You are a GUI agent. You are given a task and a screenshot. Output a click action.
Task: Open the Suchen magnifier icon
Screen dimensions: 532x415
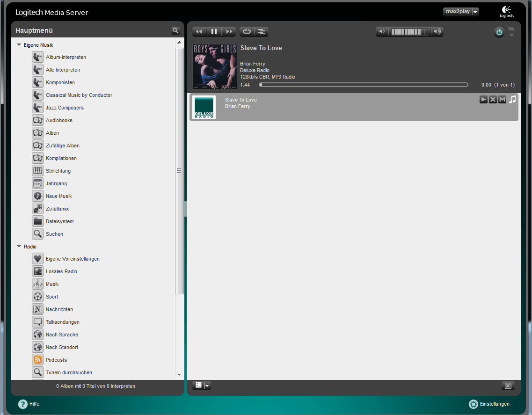tap(37, 234)
